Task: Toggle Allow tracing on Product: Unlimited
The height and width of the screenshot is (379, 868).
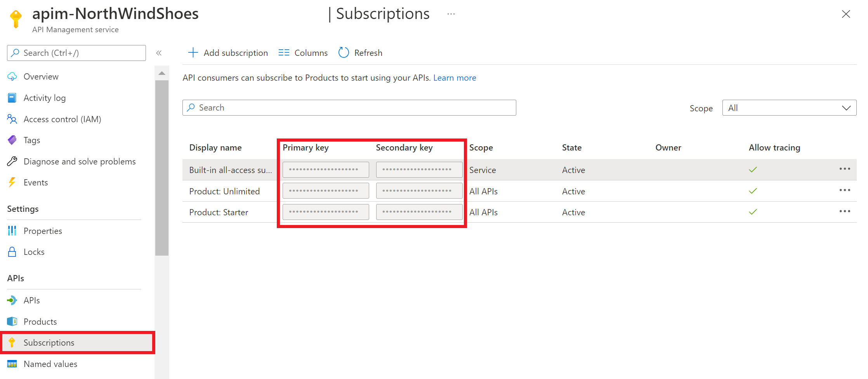Action: 753,191
